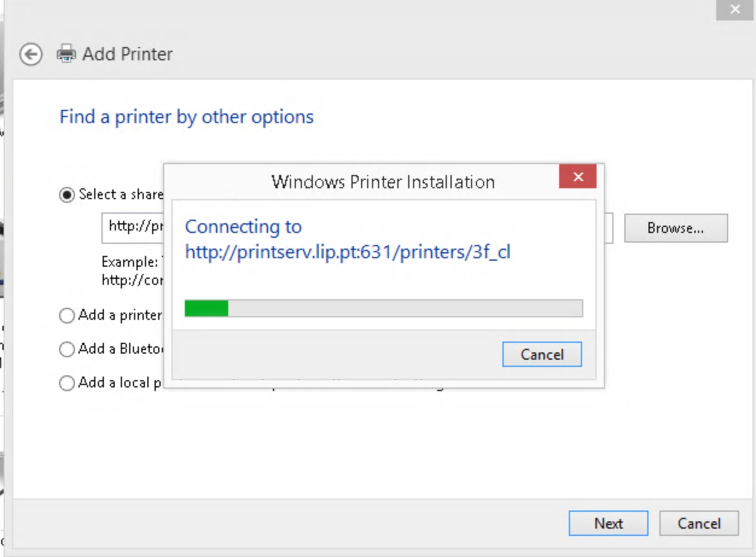Click the 'Connecting to' status text

point(243,226)
